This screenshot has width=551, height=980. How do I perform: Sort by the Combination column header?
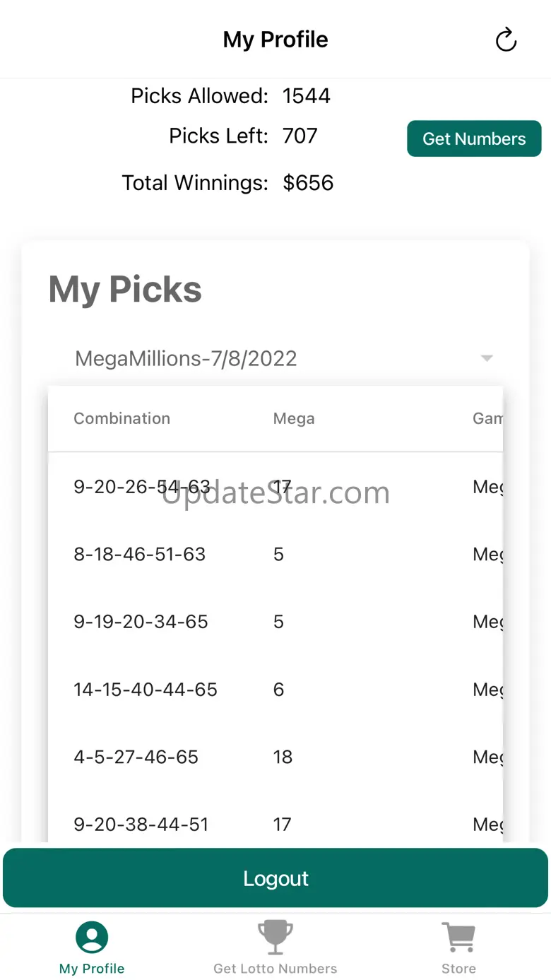[x=122, y=418]
